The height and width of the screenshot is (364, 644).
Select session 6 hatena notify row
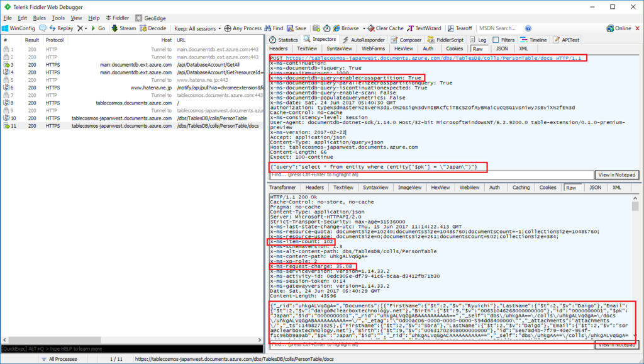pyautogui.click(x=132, y=88)
